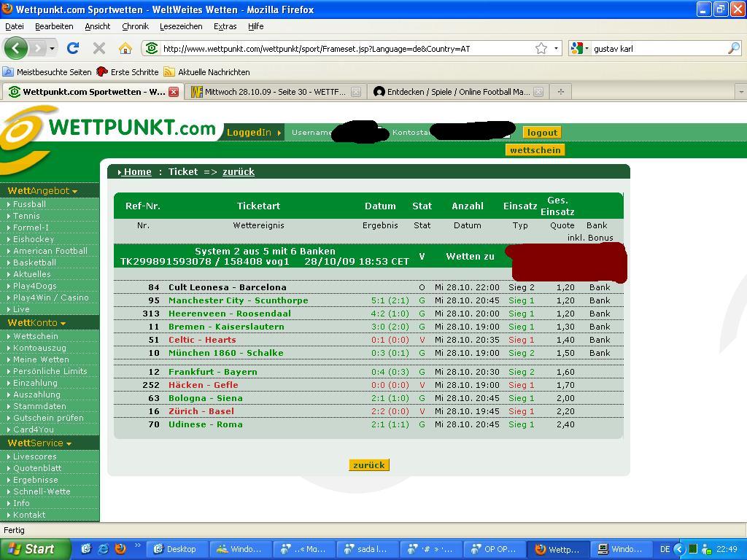This screenshot has height=560, width=747.
Task: Open the Erste Schritte bookmark
Action: point(128,72)
